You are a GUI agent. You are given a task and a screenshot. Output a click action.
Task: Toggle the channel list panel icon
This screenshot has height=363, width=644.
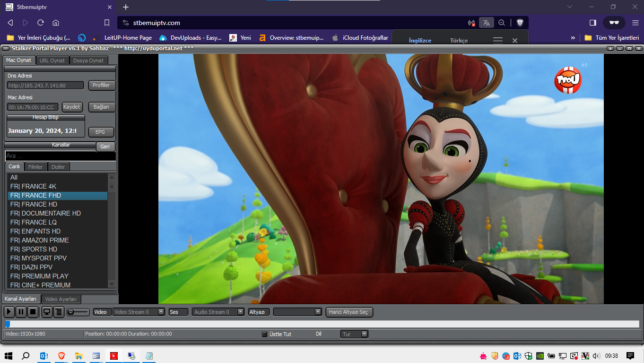[x=59, y=312]
